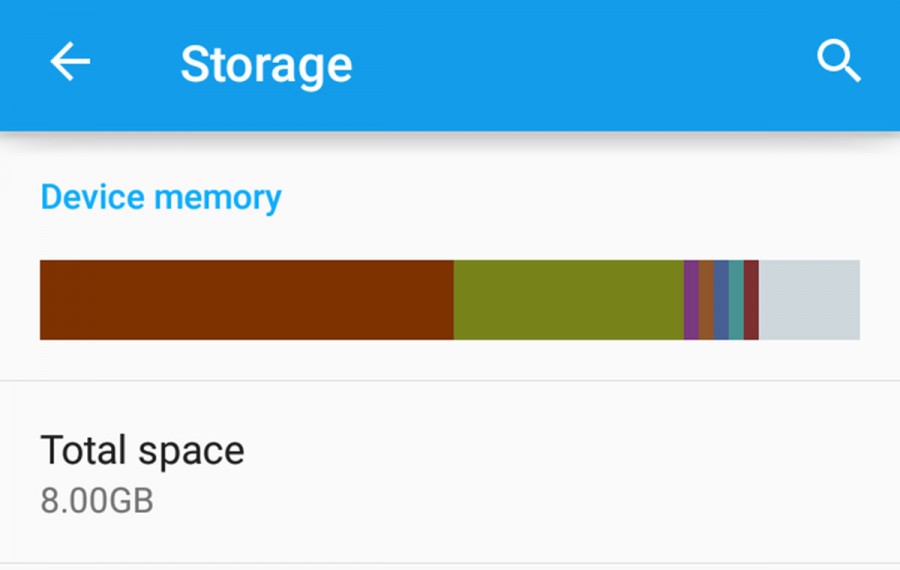Screen dimensions: 900x570
Task: Click the blue Storage app bar
Action: click(x=450, y=65)
